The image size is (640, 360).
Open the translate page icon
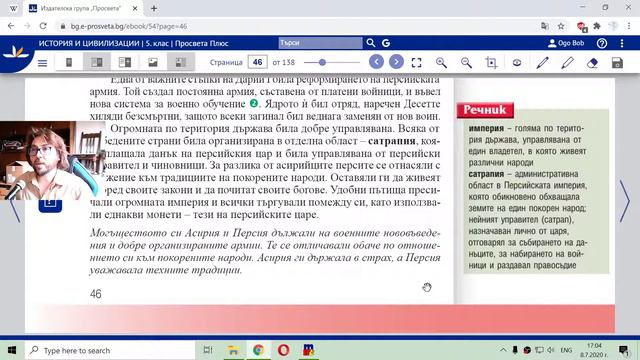[x=545, y=26]
